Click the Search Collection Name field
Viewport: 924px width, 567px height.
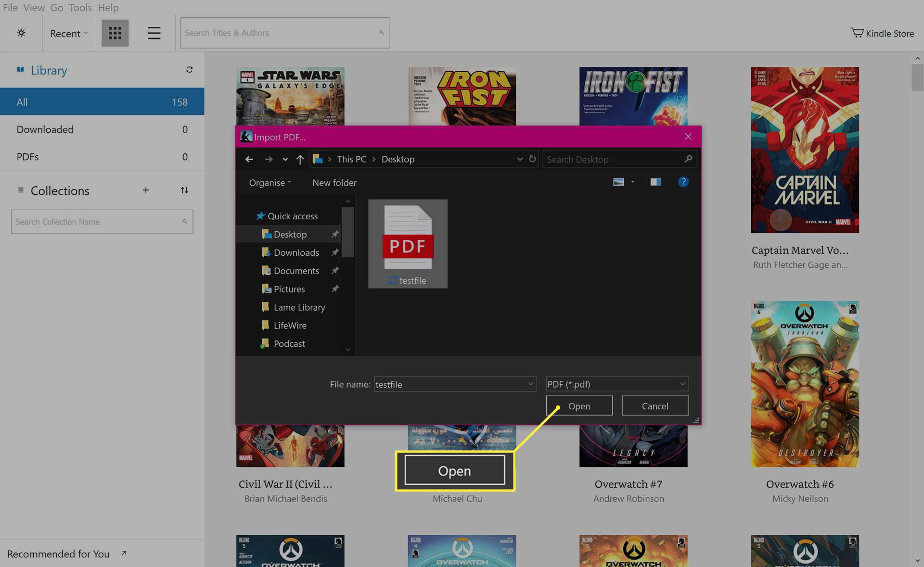tap(102, 222)
